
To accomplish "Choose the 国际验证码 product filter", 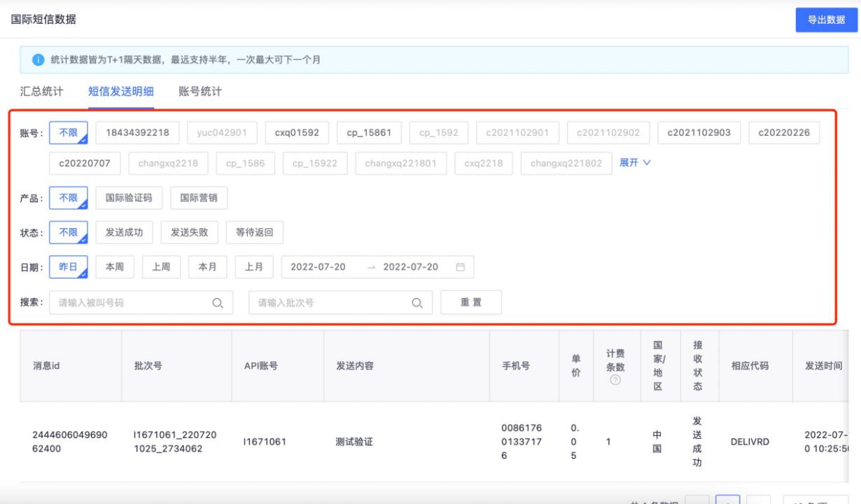I will coord(129,198).
